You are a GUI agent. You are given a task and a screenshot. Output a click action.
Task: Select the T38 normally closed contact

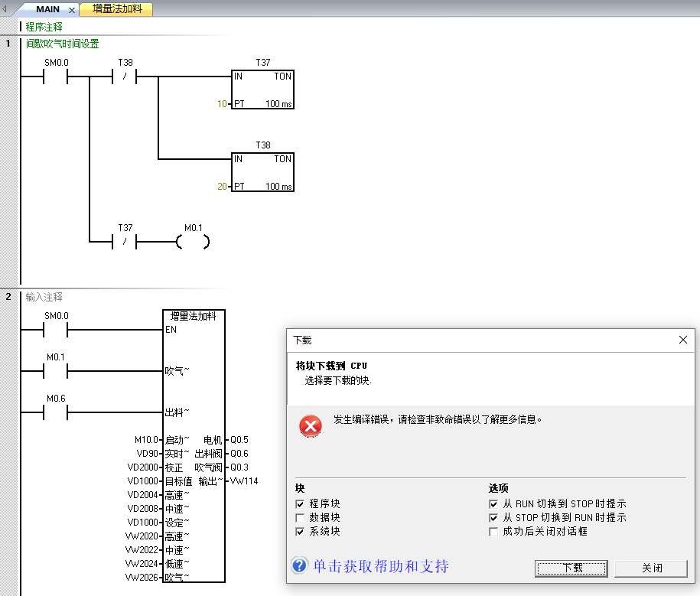(x=125, y=77)
